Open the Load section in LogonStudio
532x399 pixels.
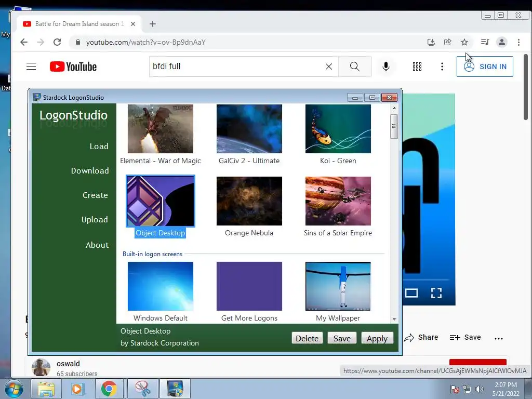(99, 146)
